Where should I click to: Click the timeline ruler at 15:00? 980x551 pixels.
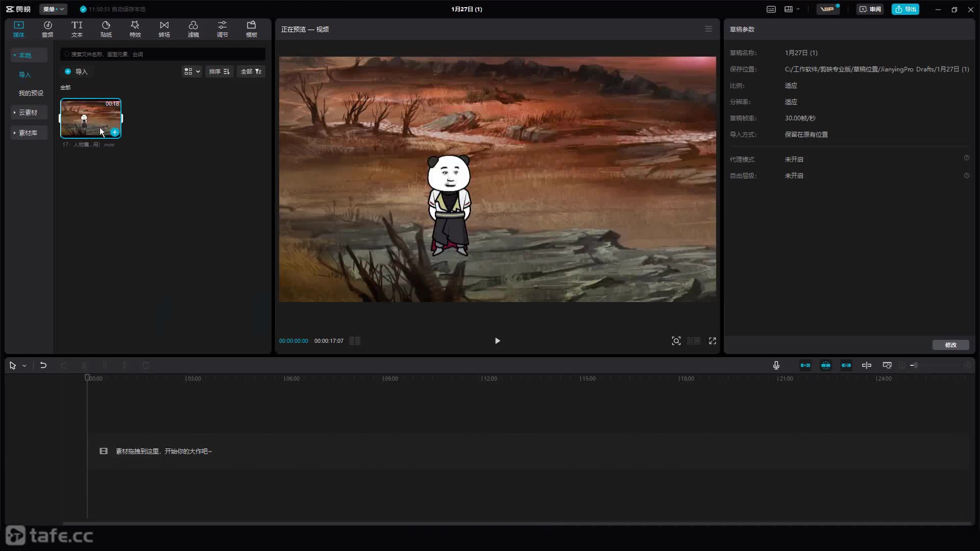click(x=588, y=379)
